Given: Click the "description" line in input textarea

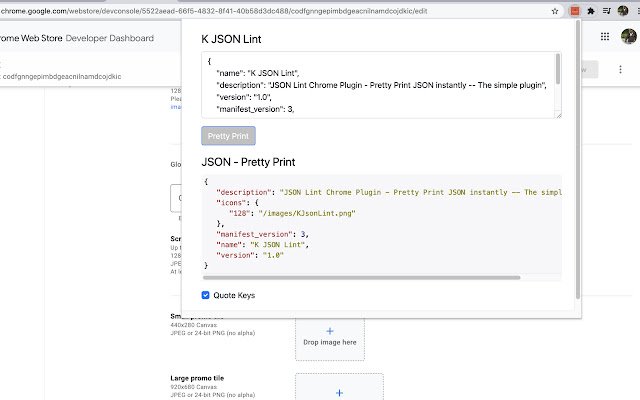Looking at the screenshot, I should pos(381,85).
